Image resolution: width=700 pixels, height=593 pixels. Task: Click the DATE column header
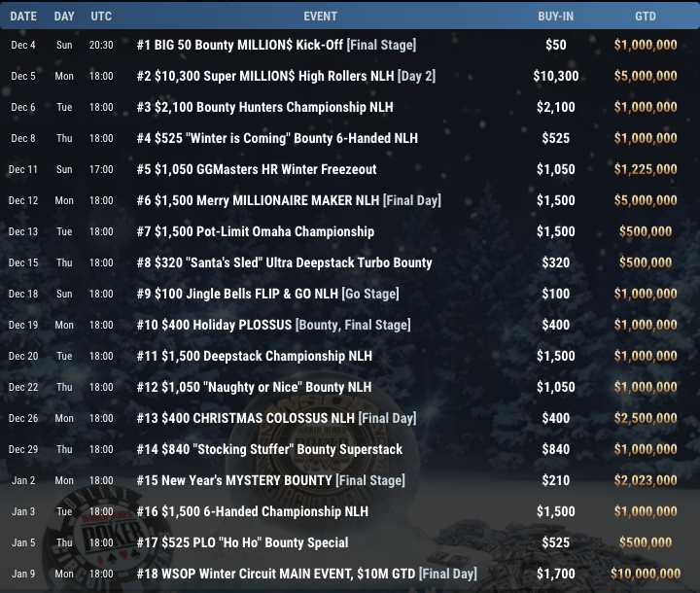pos(23,17)
